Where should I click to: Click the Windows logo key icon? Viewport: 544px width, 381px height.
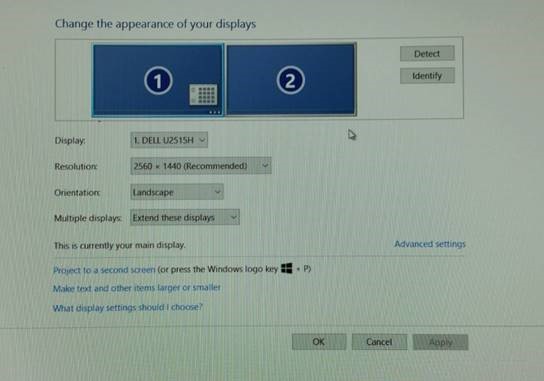pos(287,268)
